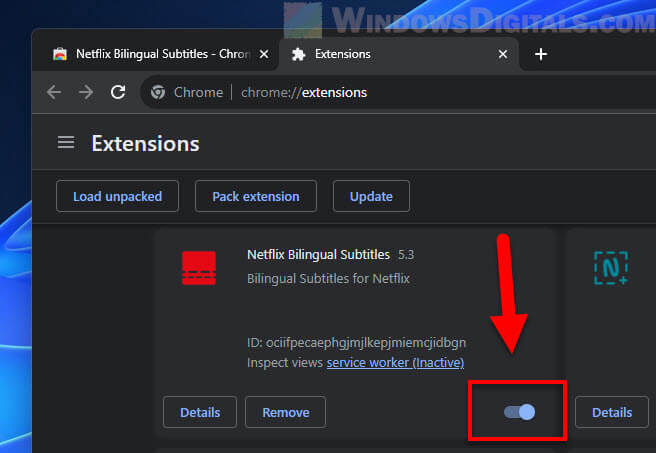
Task: Go forward using the browser forward arrow
Action: (x=86, y=92)
